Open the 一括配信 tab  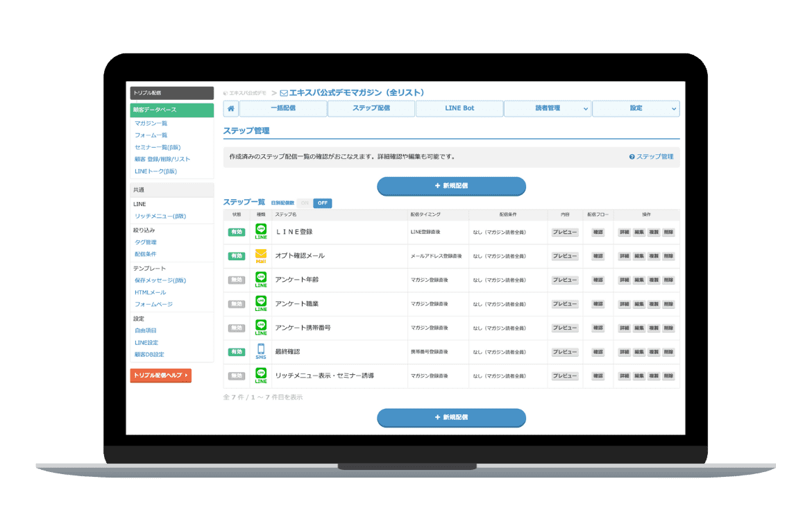coord(283,108)
